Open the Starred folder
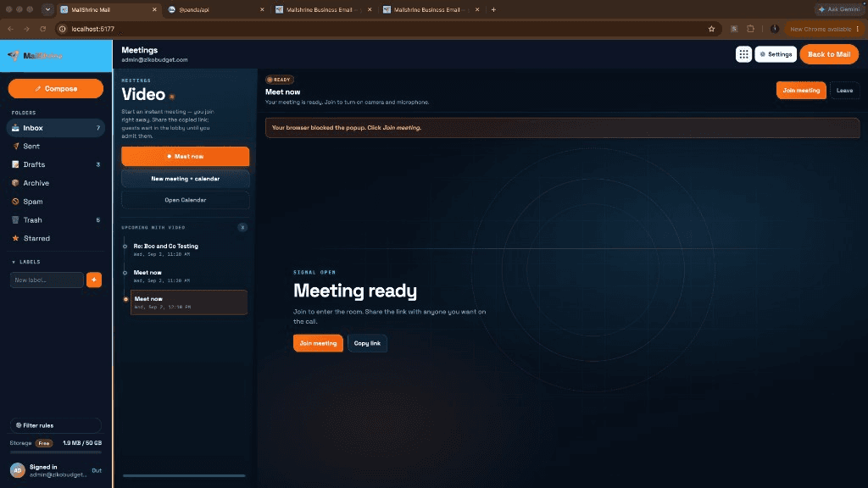 pos(55,238)
